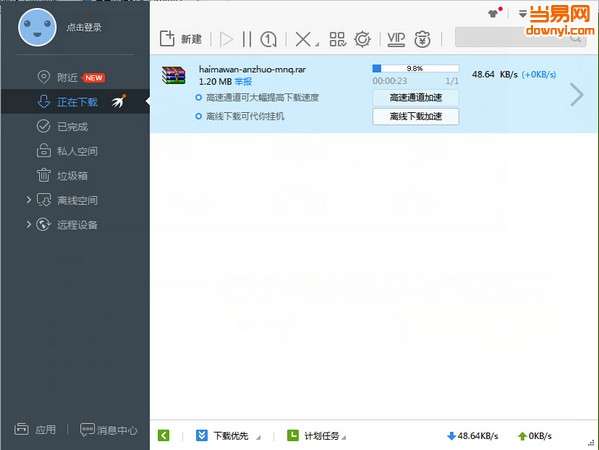This screenshot has width=599, height=450.
Task: Open settings via the gear icon
Action: pos(362,39)
